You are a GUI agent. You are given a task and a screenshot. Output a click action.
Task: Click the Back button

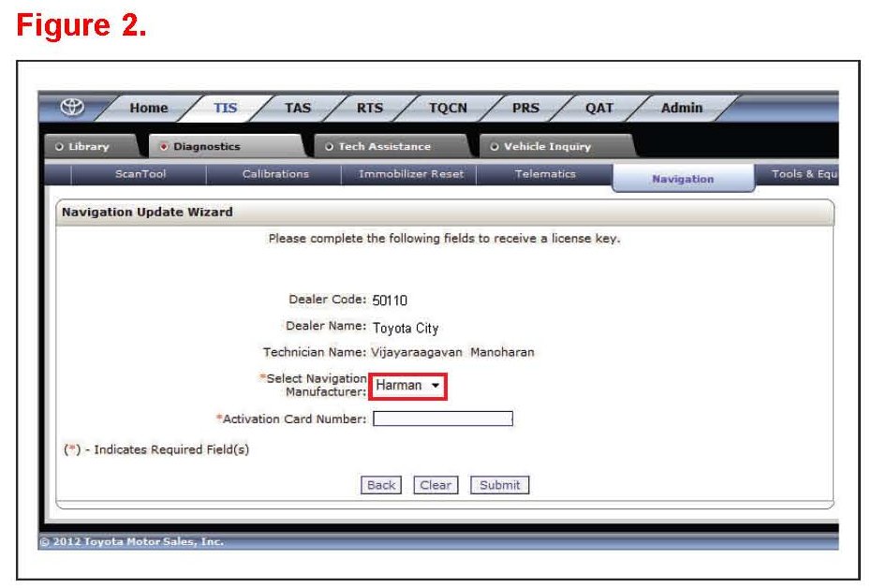pos(380,485)
